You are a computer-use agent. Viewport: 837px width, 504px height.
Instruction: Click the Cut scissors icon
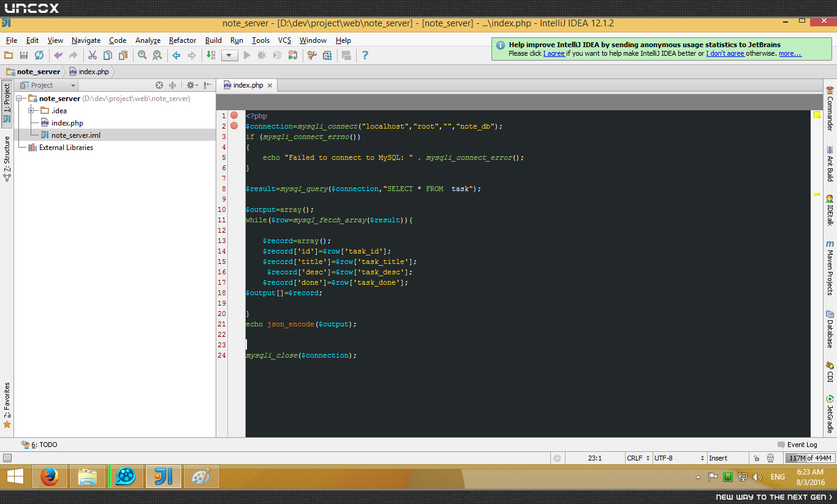pyautogui.click(x=92, y=56)
